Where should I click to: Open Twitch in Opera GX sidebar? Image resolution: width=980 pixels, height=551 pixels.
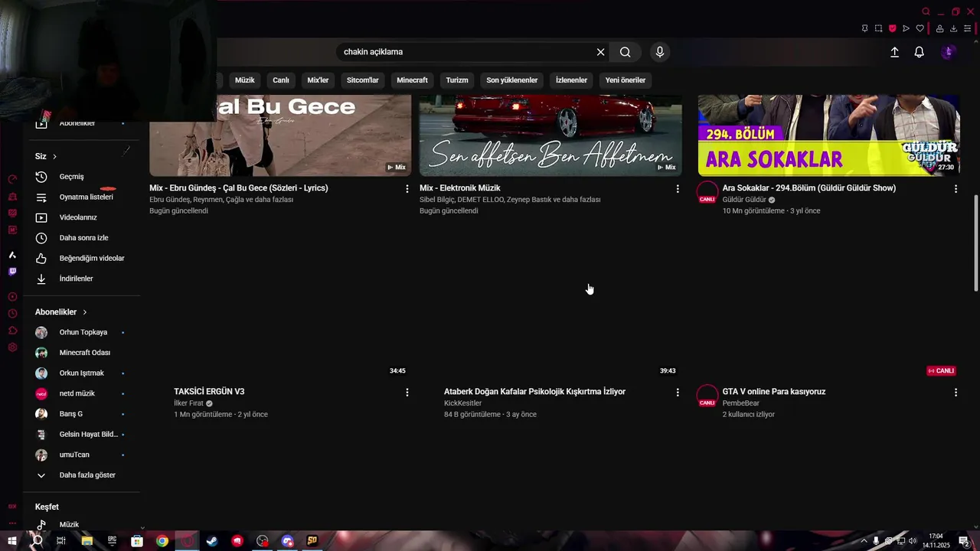point(12,272)
